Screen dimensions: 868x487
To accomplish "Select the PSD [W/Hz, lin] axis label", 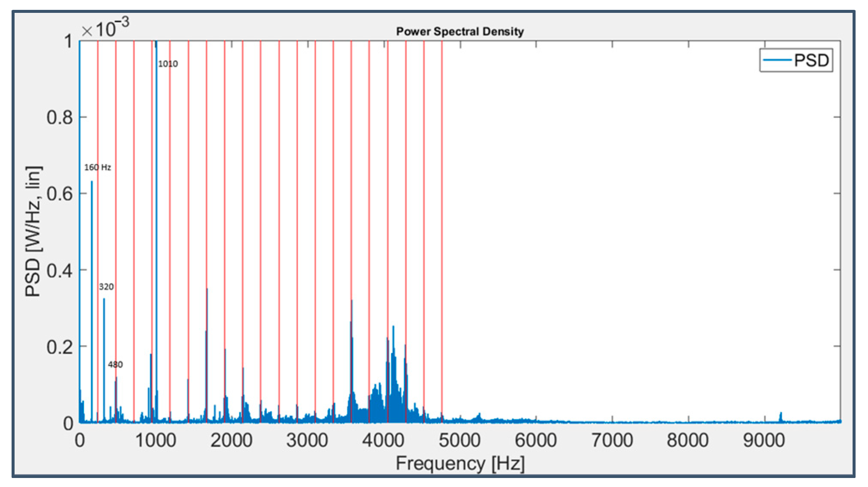I will click(x=33, y=232).
